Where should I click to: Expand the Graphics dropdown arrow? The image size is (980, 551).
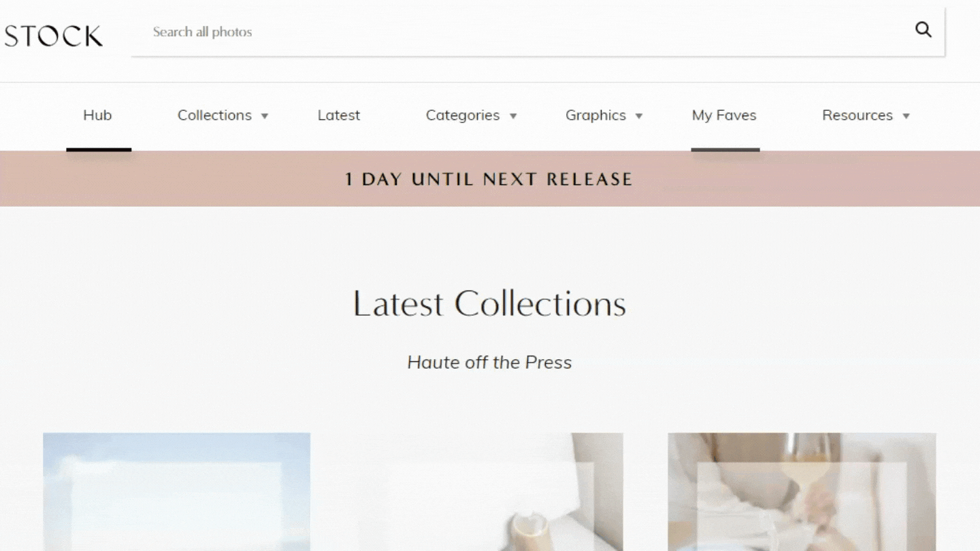tap(639, 116)
